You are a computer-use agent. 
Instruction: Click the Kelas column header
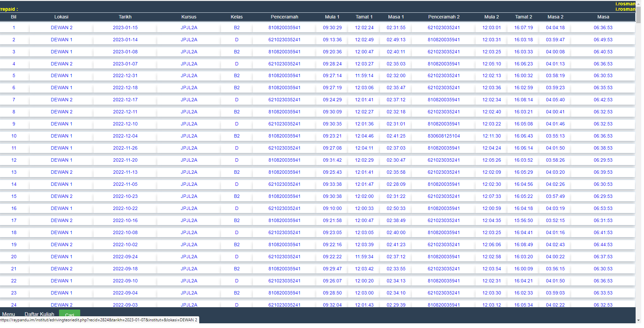coord(236,17)
